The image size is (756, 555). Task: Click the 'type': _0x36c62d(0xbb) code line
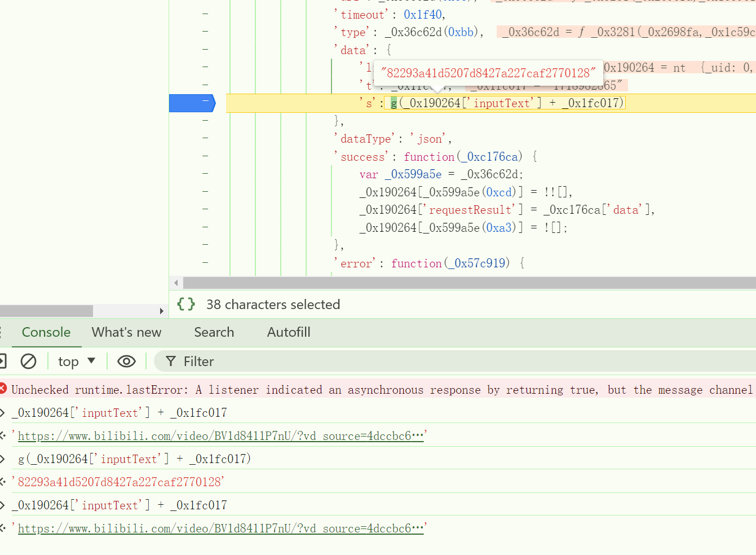click(x=409, y=32)
